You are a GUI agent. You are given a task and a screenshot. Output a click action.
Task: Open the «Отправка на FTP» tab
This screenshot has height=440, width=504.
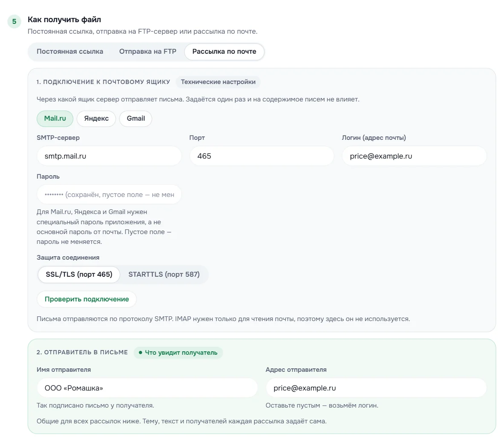(147, 52)
